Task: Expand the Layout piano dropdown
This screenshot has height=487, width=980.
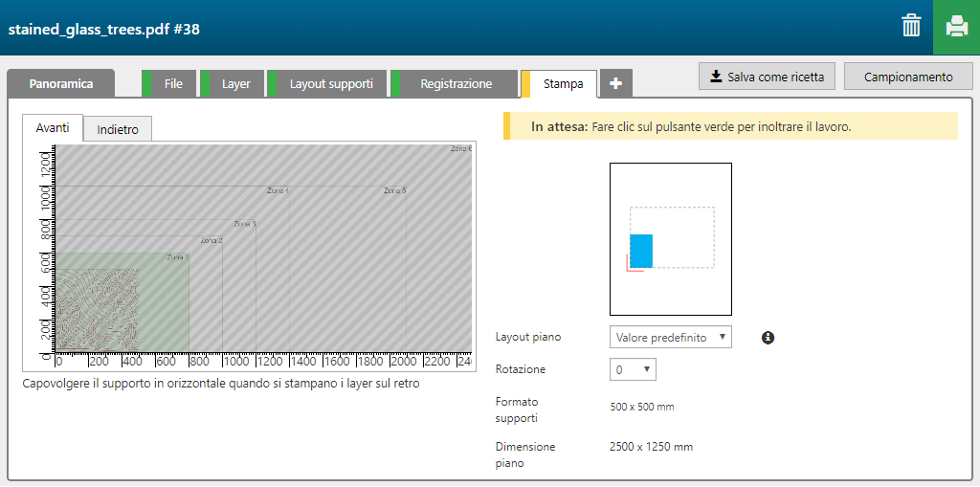Action: [x=670, y=337]
